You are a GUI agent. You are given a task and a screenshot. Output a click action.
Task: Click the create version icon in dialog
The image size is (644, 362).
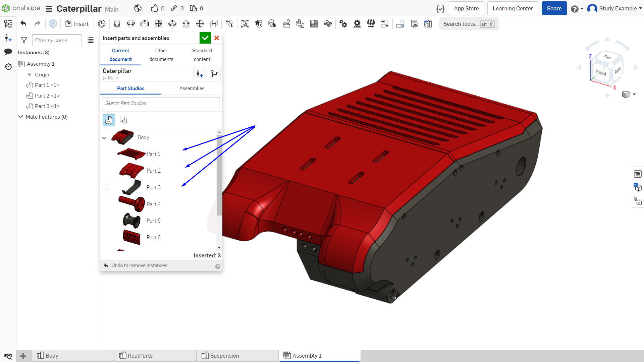click(x=200, y=74)
